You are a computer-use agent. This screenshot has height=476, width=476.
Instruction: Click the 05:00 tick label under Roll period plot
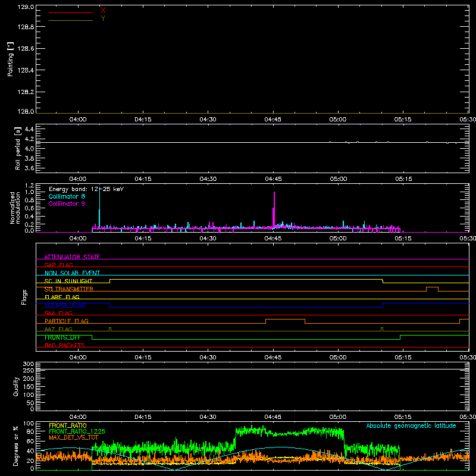[x=338, y=179]
